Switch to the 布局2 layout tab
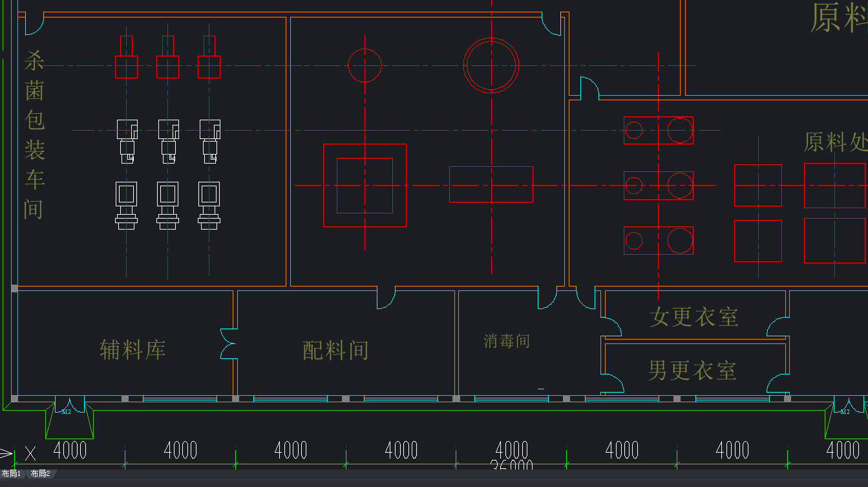This screenshot has height=487, width=868. click(41, 473)
